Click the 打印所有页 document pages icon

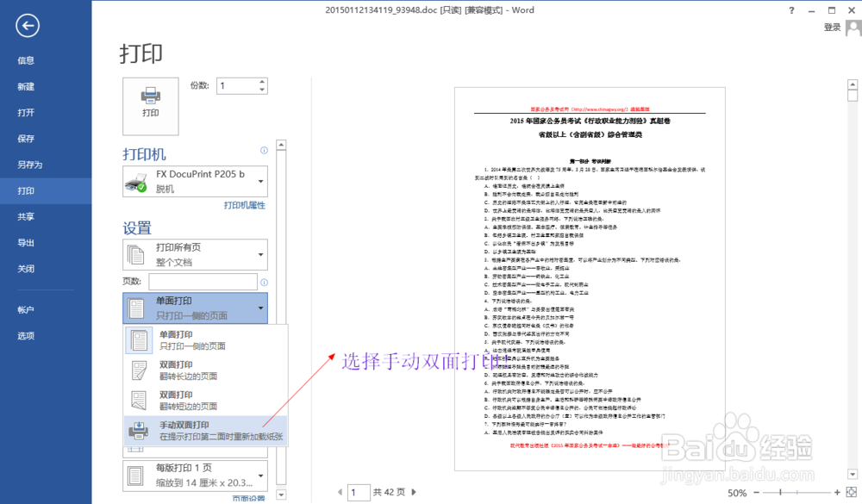[x=136, y=255]
